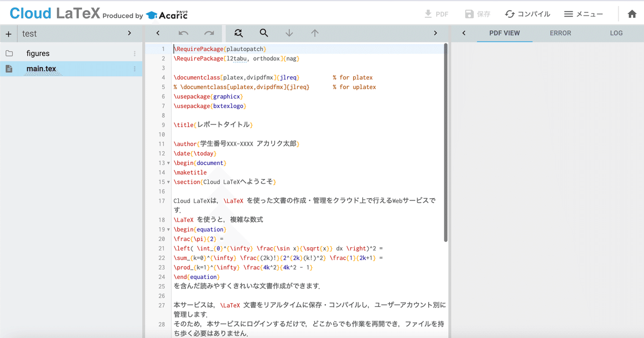The height and width of the screenshot is (338, 644).
Task: Click the \maketitle line
Action: point(190,172)
